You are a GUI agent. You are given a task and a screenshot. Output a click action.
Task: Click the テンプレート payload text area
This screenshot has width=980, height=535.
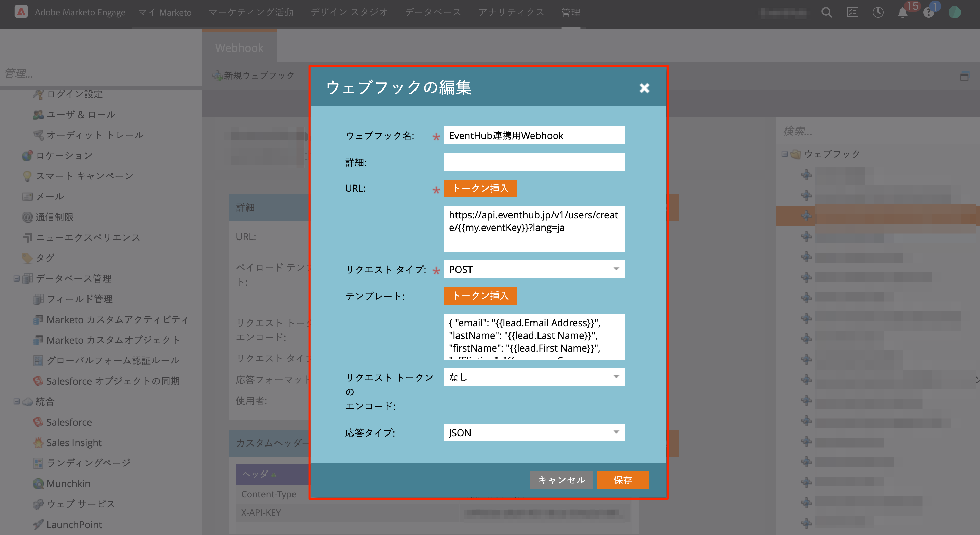(534, 337)
